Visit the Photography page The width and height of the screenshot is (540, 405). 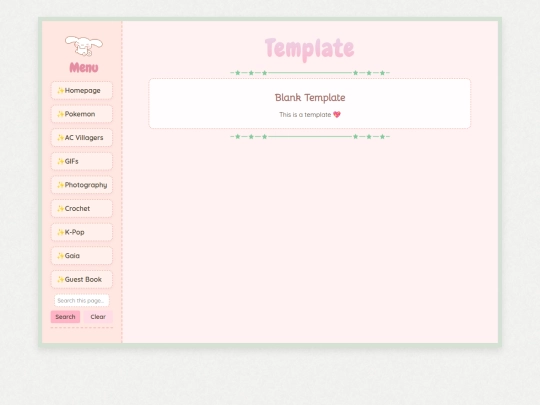[x=82, y=185]
